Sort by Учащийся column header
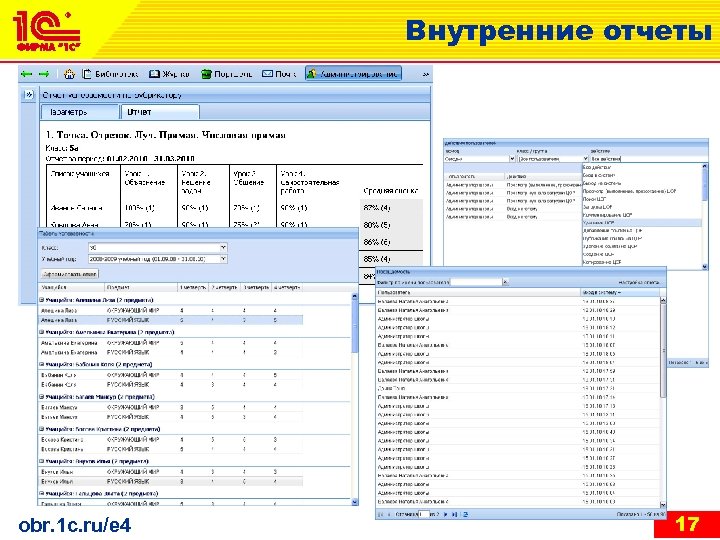Image resolution: width=720 pixels, height=540 pixels. click(72, 287)
